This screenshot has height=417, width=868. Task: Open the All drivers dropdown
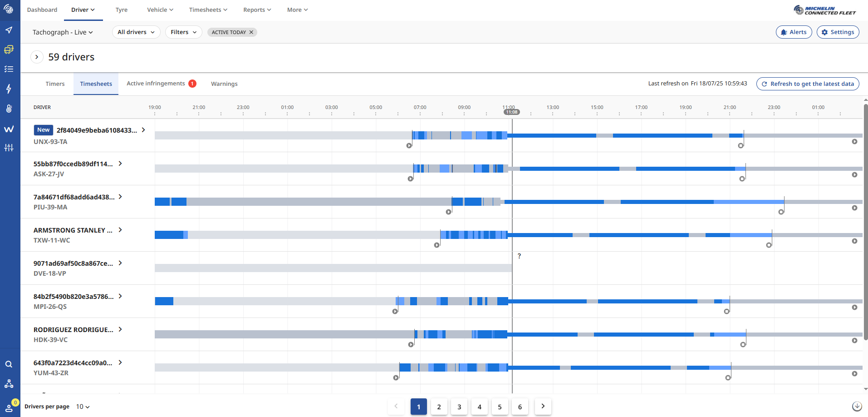pyautogui.click(x=136, y=32)
